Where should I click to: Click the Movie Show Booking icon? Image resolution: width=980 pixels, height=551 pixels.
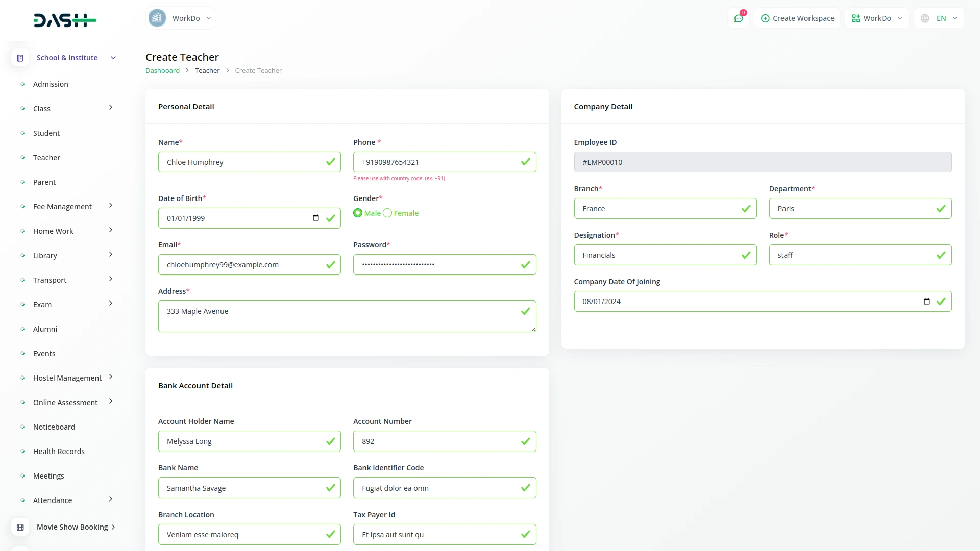(20, 527)
